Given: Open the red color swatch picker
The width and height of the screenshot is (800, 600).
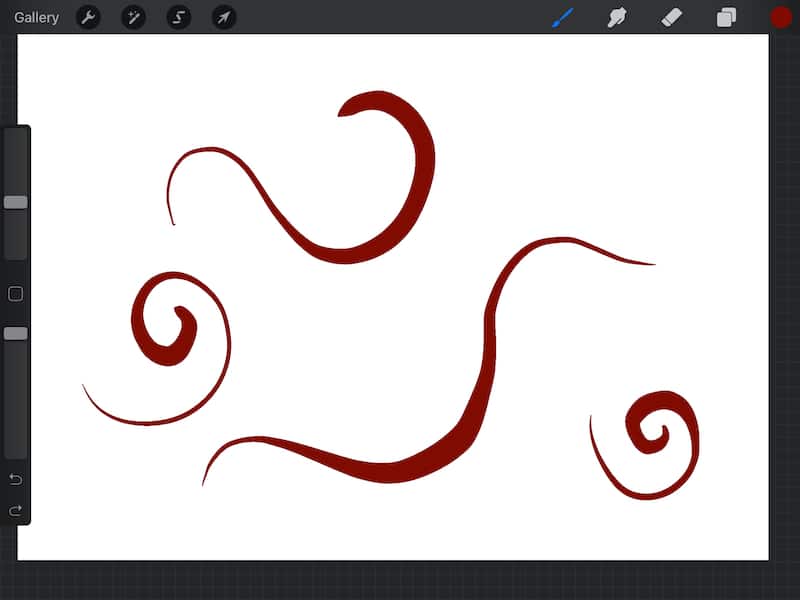Looking at the screenshot, I should point(779,16).
